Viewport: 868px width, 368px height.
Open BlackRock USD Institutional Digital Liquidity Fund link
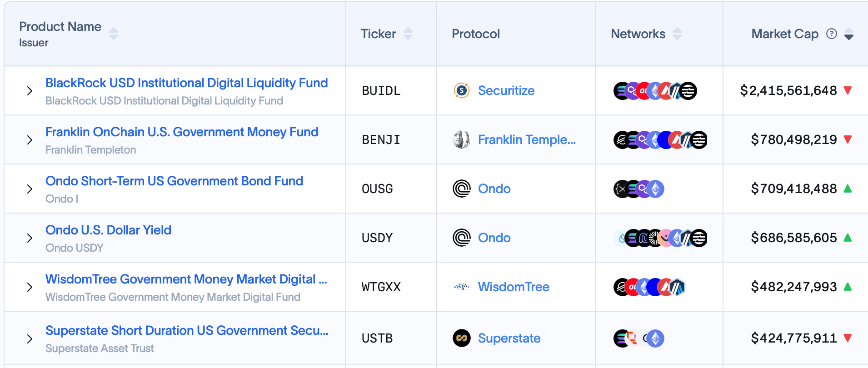point(186,83)
